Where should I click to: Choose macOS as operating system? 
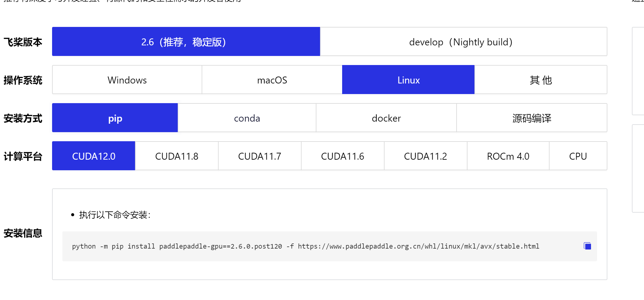(272, 80)
